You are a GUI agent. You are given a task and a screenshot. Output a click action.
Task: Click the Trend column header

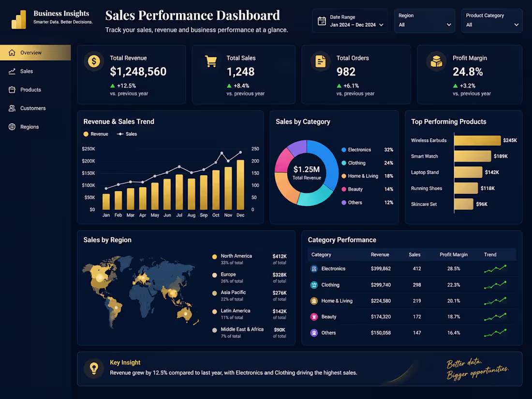490,254
